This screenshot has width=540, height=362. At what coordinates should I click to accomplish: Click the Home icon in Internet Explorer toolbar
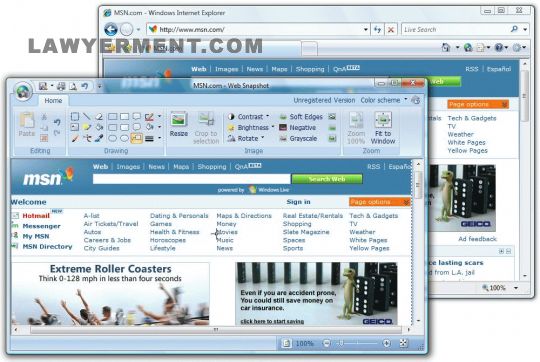click(x=446, y=47)
